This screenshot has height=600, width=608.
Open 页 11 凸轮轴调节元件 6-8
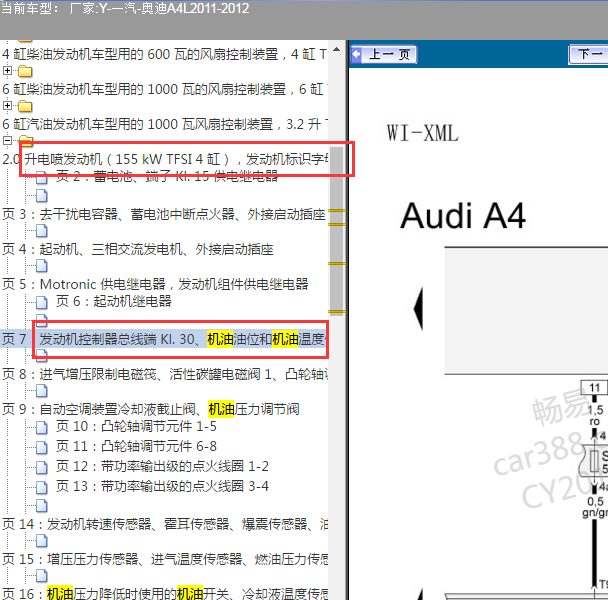[x=136, y=446]
